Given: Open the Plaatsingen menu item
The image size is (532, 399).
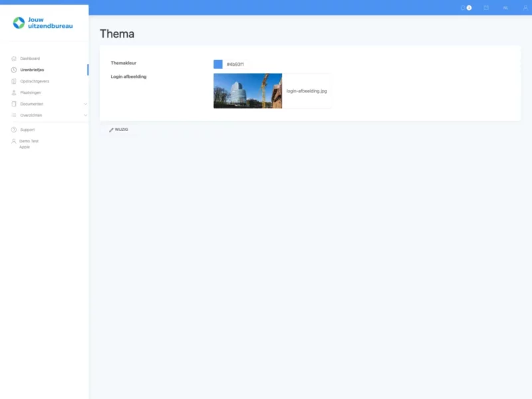Looking at the screenshot, I should point(31,92).
